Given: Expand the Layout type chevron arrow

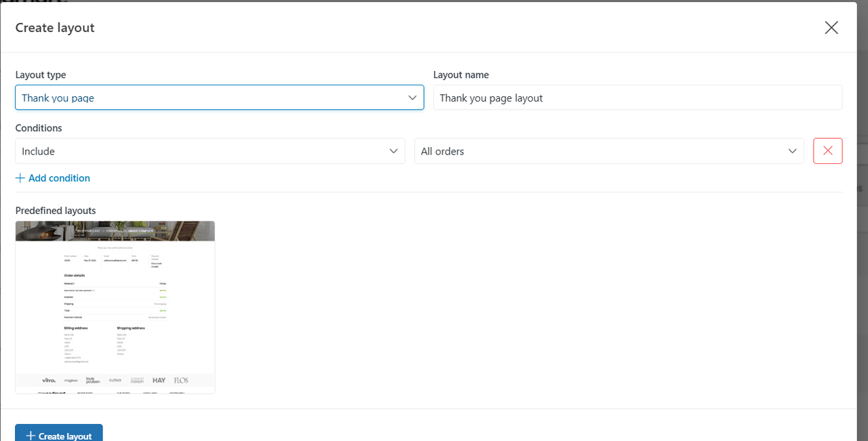Looking at the screenshot, I should click(412, 98).
